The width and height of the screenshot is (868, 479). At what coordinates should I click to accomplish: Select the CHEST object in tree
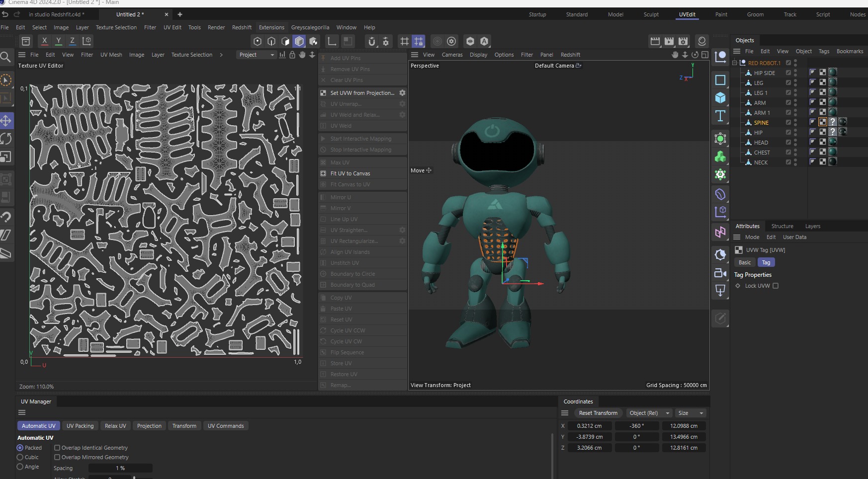tap(762, 153)
